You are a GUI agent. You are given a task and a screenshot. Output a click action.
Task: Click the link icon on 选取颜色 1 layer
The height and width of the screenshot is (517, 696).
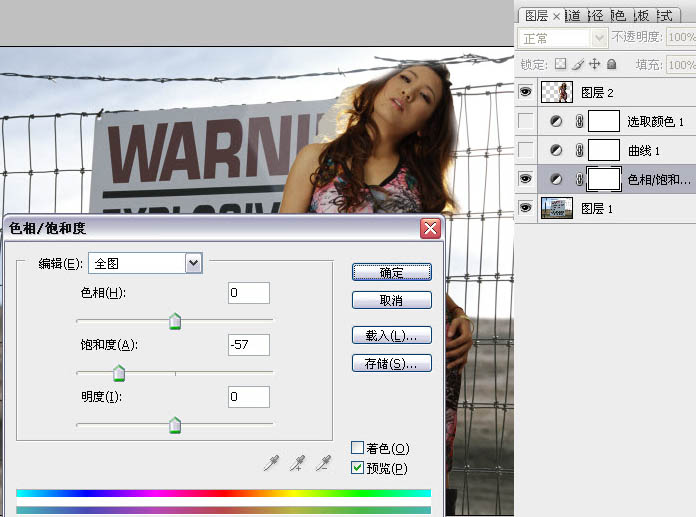pyautogui.click(x=578, y=121)
